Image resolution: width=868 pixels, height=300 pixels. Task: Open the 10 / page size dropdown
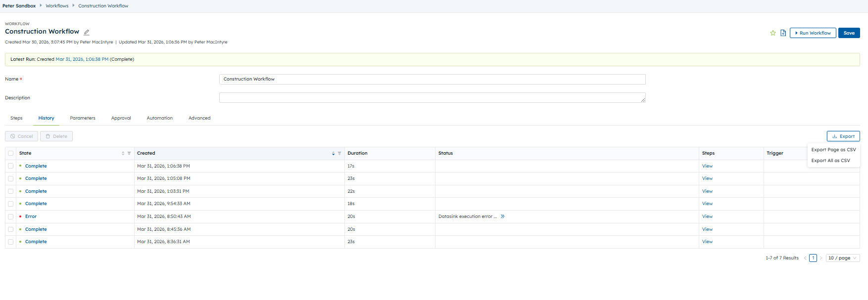click(x=842, y=258)
